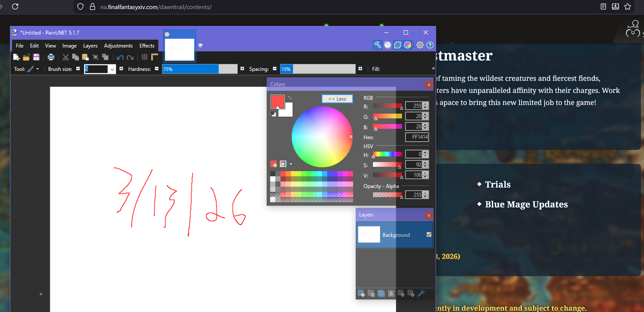The height and width of the screenshot is (312, 644).
Task: Duplicate the layer in the Layers panel
Action: coord(381,294)
